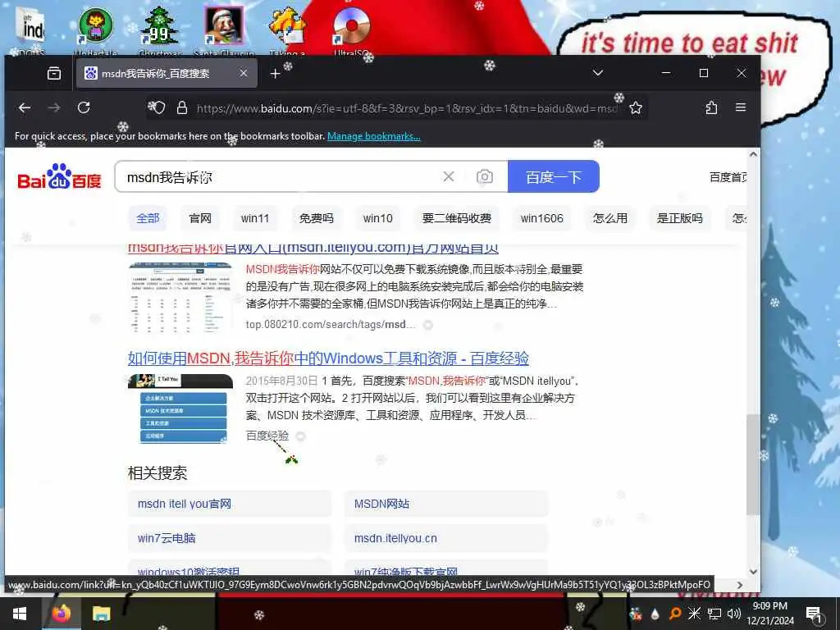Close the msdn我告诉你_百度搜索 tab
The image size is (840, 630).
[x=243, y=73]
